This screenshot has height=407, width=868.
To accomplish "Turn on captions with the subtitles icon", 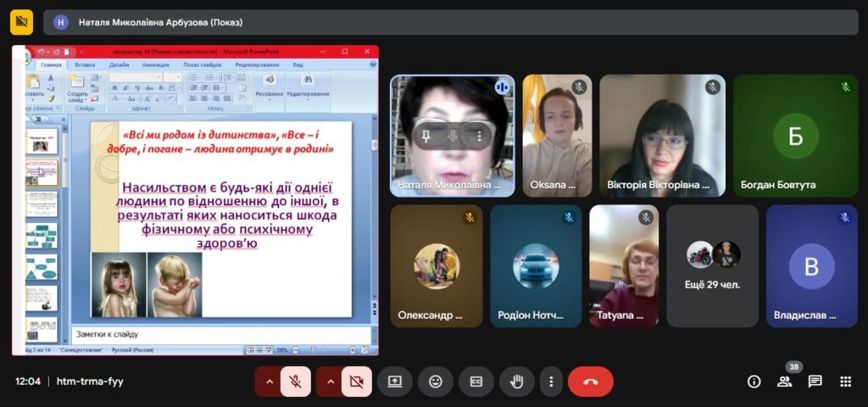I will click(x=476, y=382).
